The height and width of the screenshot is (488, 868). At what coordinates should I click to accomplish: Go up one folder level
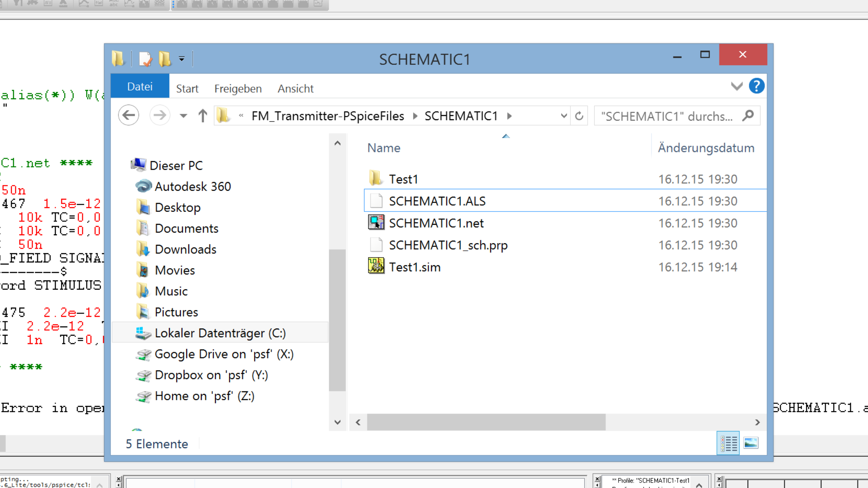(203, 116)
